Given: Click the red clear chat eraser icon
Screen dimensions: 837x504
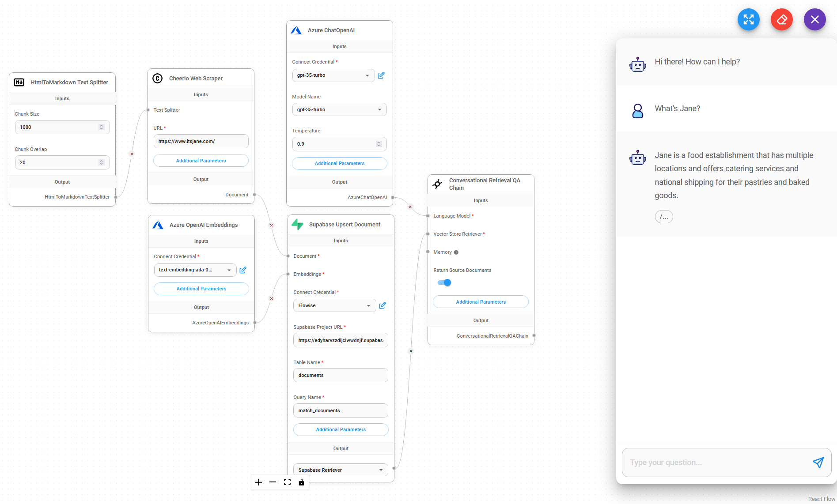Looking at the screenshot, I should click(781, 19).
